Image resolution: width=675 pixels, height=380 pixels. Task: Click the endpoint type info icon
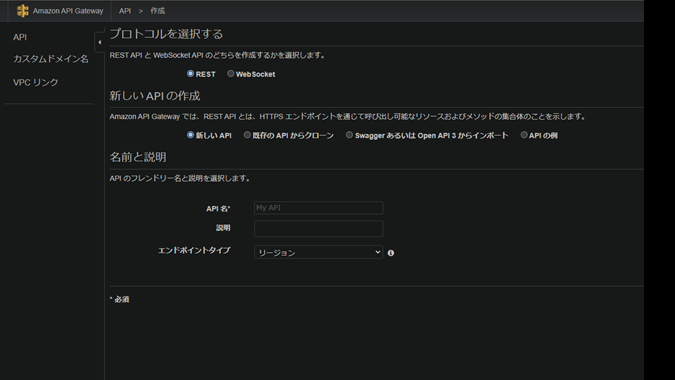pos(391,253)
